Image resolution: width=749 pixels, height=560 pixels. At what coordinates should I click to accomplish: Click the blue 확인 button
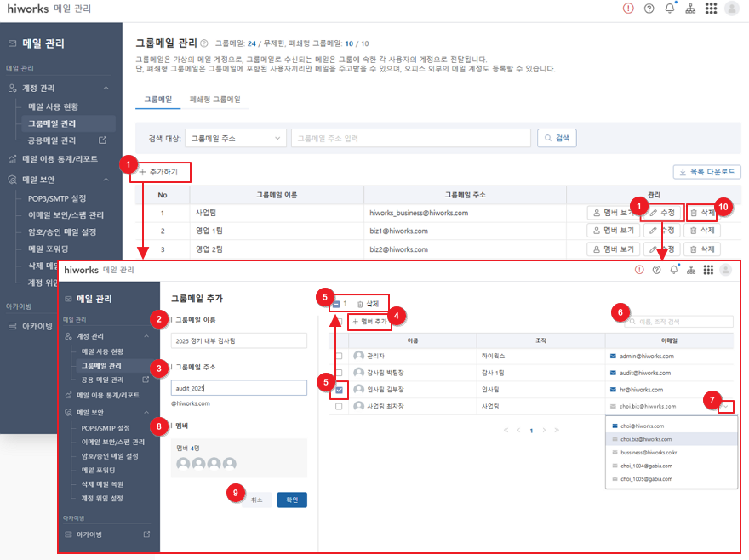[292, 500]
